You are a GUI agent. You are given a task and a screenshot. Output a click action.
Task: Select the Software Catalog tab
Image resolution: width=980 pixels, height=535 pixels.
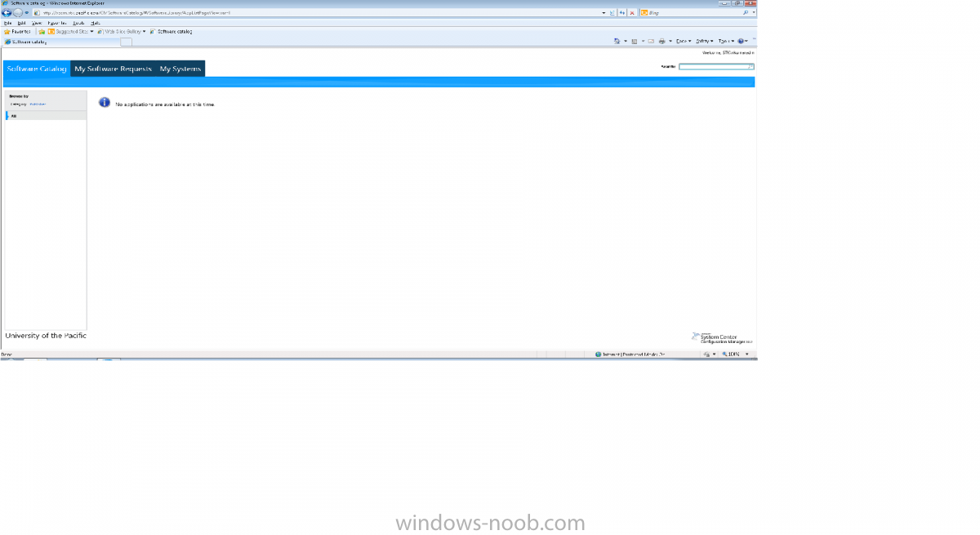click(37, 69)
